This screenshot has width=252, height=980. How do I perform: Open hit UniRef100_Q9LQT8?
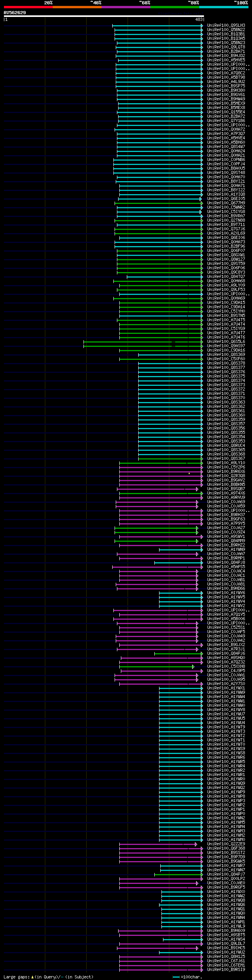pyautogui.click(x=226, y=47)
